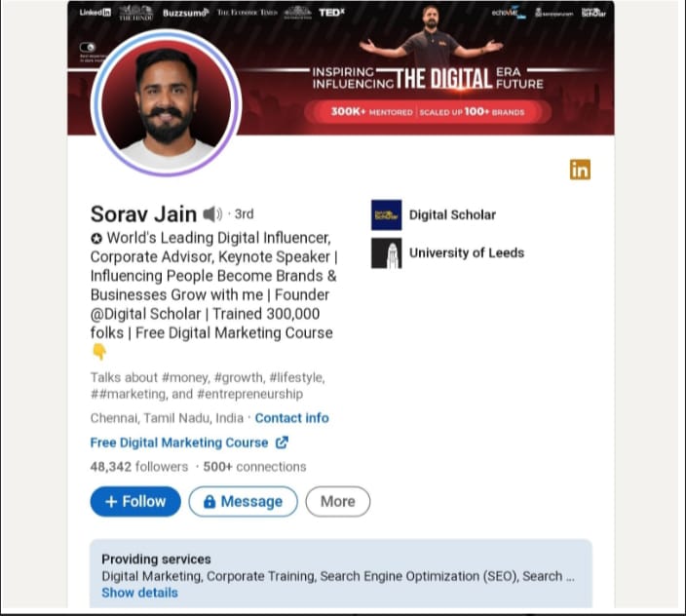The width and height of the screenshot is (686, 616).
Task: Click the pointing-down hand emoji in headline
Action: (x=99, y=352)
